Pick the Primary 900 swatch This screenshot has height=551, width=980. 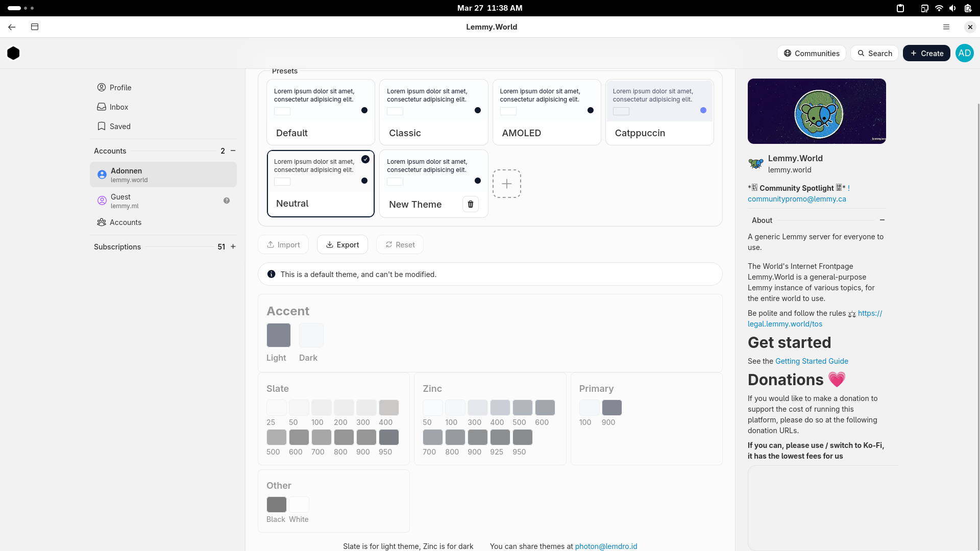pyautogui.click(x=612, y=408)
